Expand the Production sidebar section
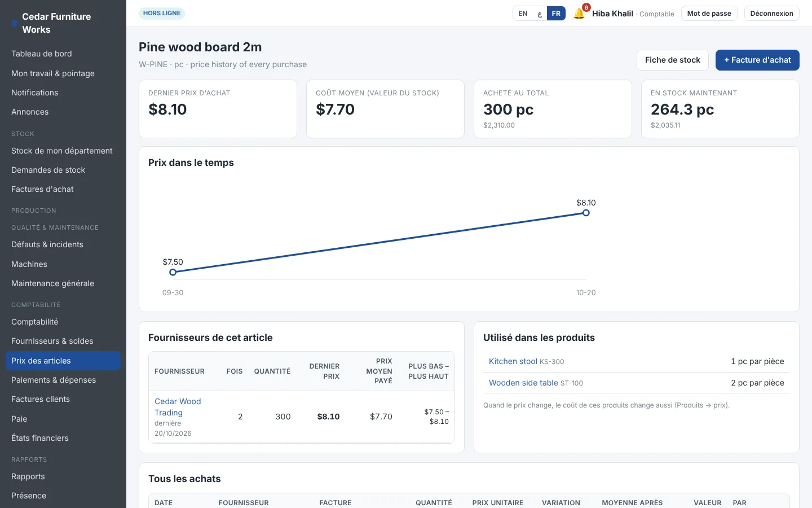This screenshot has height=508, width=812. [34, 211]
